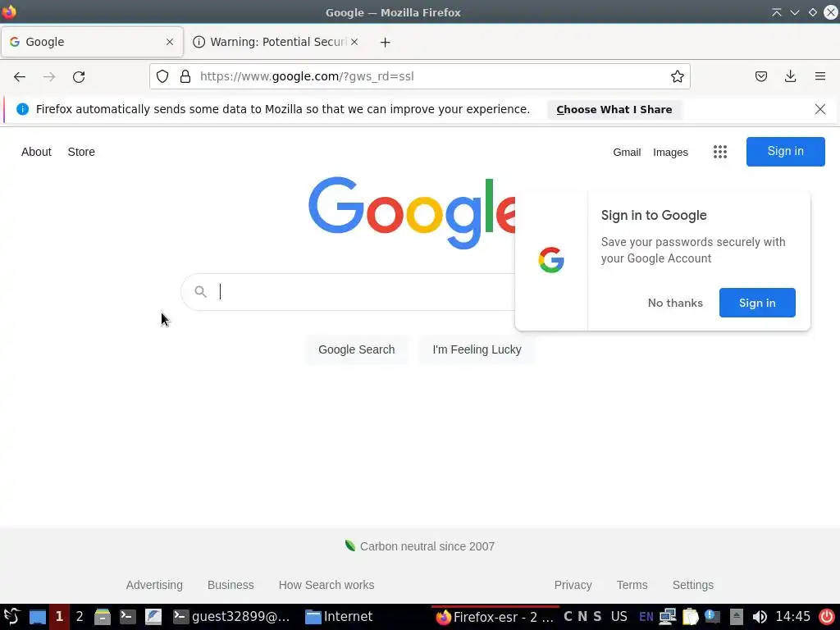Close the Google tab
The height and width of the screenshot is (630, 840).
(170, 42)
